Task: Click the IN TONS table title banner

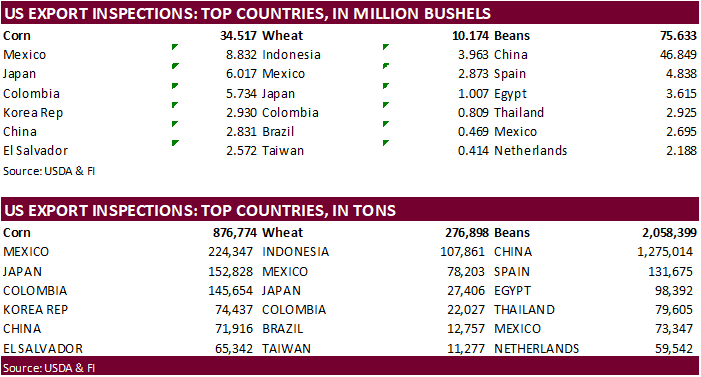Action: point(350,210)
